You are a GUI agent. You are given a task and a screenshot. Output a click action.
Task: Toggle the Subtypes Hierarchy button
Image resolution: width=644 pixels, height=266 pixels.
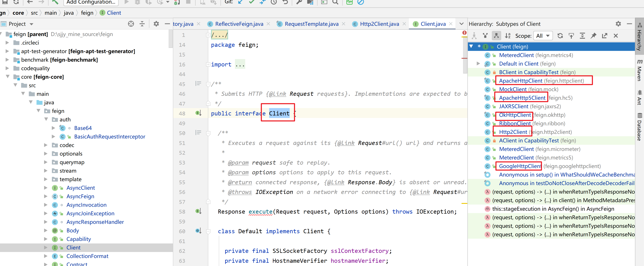(496, 36)
